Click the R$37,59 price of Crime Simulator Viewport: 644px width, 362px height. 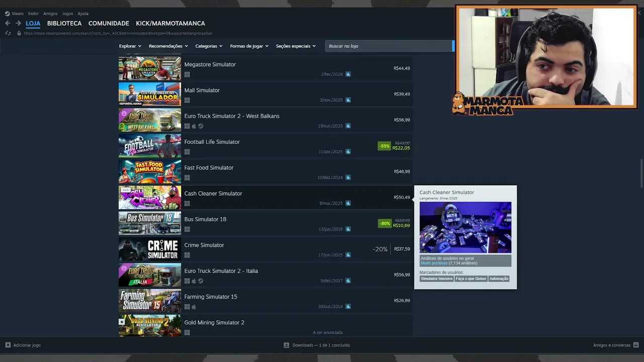tap(402, 249)
